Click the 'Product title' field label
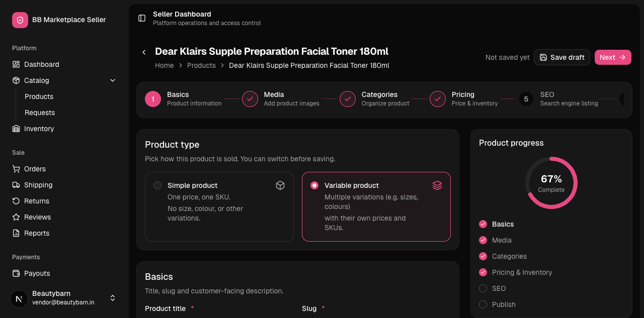 (166, 308)
